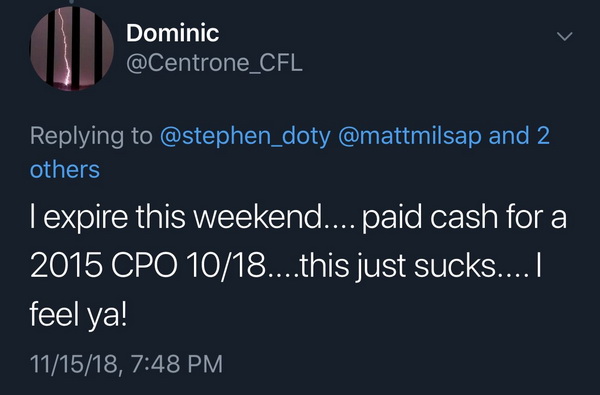600x395 pixels.
Task: Click the 7:48 PM time stamp
Action: 176,364
